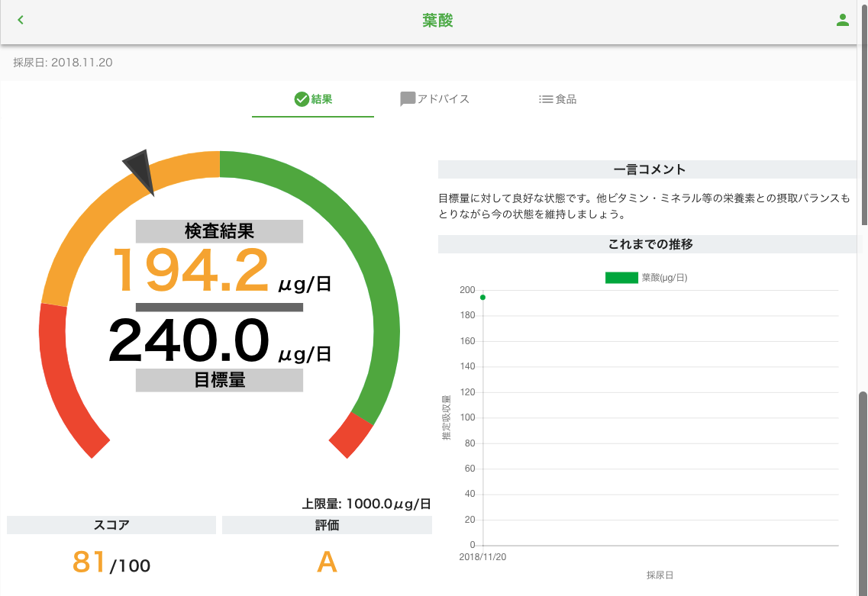Viewport: 868px width, 596px height.
Task: Click the speech bubble アドバイス icon
Action: [408, 99]
